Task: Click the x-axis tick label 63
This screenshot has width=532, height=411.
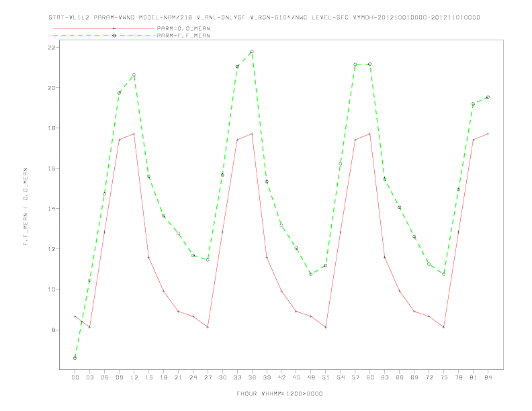Action: [385, 377]
